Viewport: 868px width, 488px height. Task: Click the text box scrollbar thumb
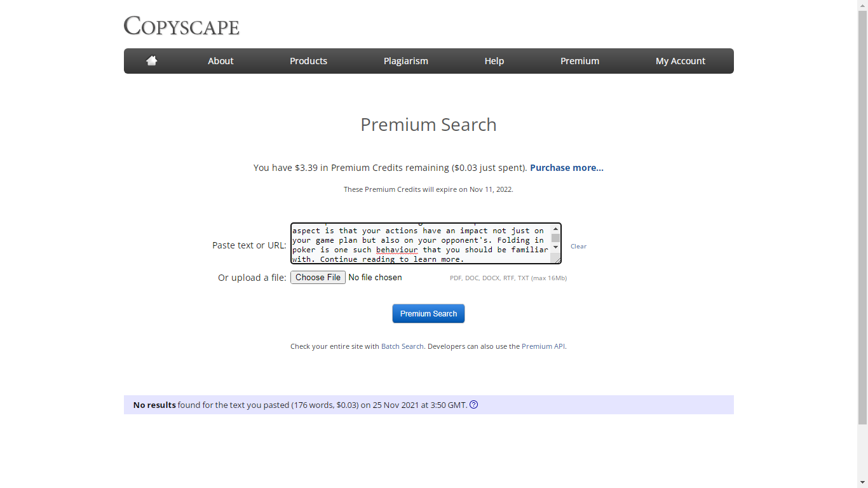(556, 238)
